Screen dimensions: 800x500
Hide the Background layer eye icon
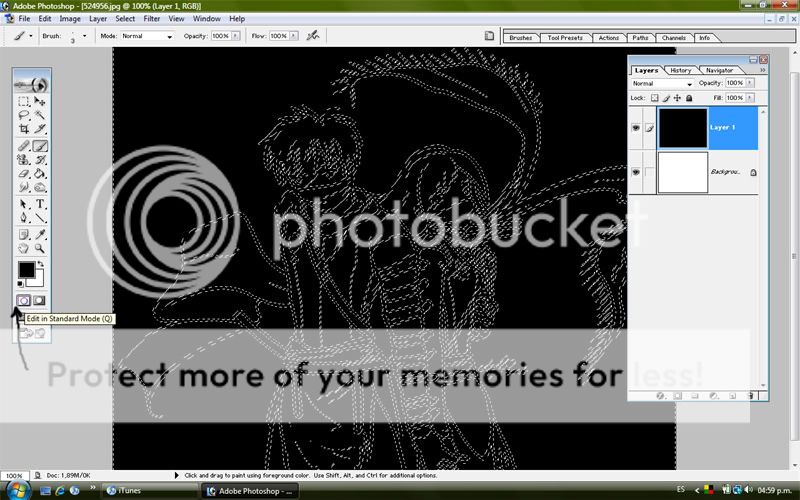coord(637,172)
